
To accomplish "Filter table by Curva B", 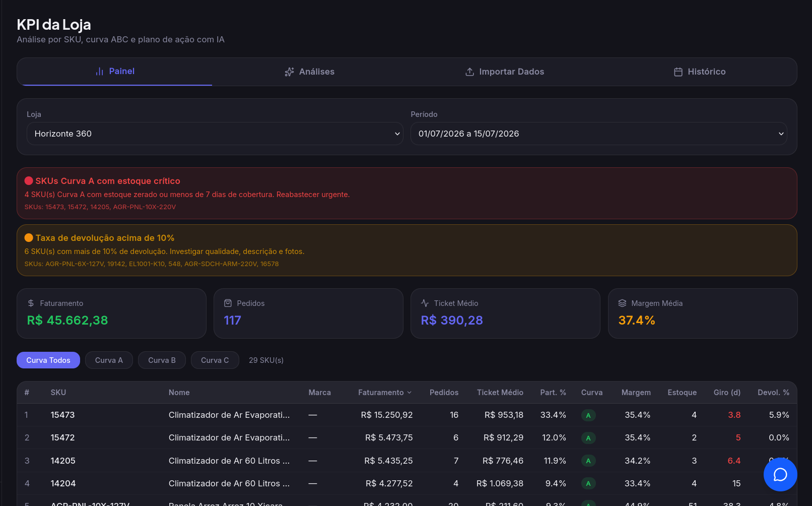I will pyautogui.click(x=162, y=360).
